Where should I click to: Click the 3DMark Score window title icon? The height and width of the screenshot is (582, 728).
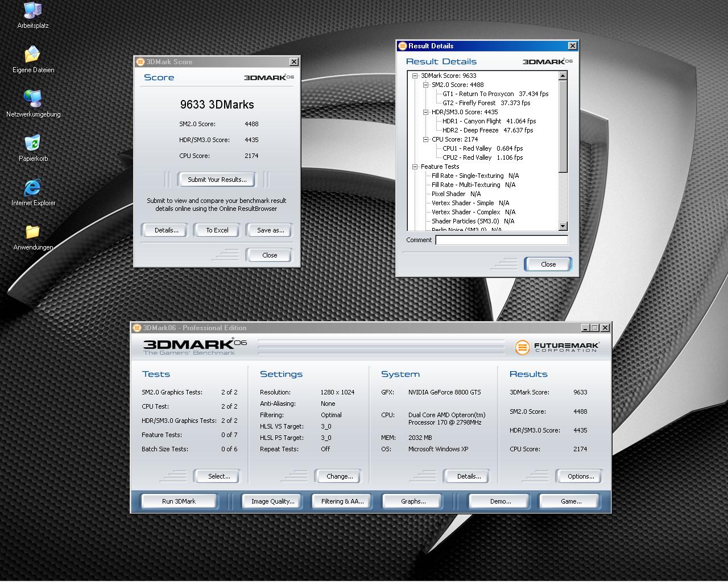[140, 62]
